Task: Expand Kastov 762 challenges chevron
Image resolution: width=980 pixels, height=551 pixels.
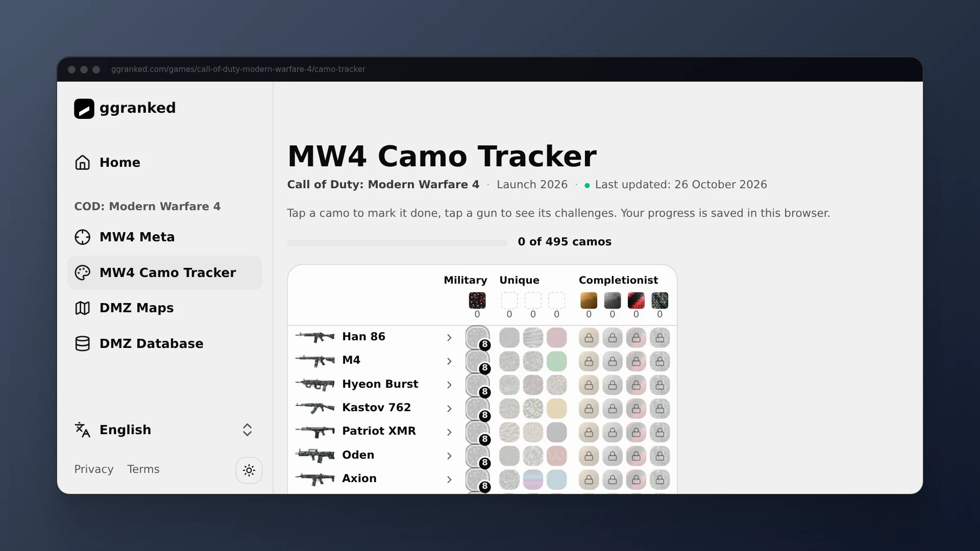Action: (449, 408)
